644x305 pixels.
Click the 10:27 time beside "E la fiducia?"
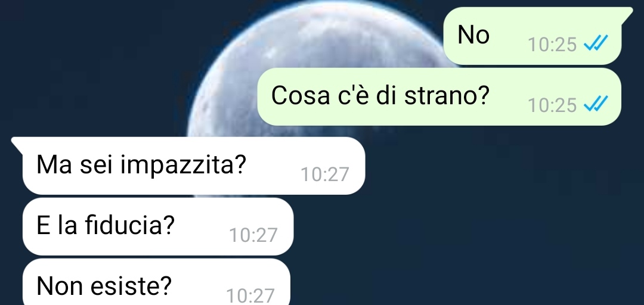coord(253,235)
